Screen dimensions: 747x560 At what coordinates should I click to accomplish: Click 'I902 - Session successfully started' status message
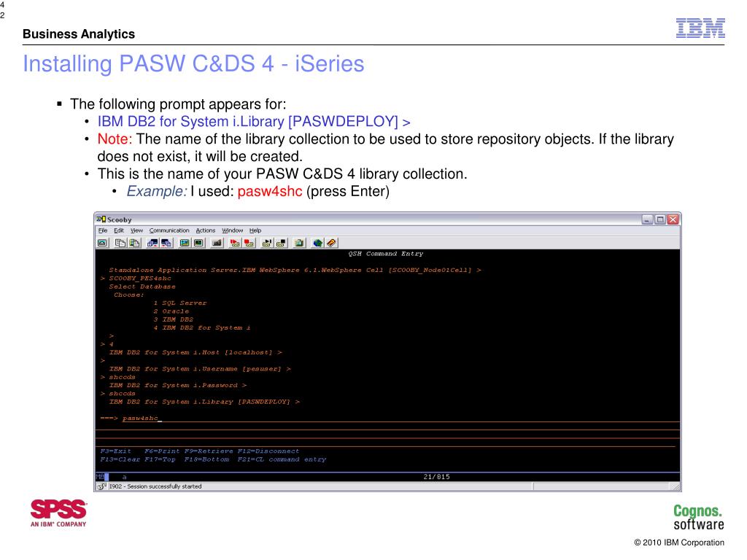pos(155,486)
